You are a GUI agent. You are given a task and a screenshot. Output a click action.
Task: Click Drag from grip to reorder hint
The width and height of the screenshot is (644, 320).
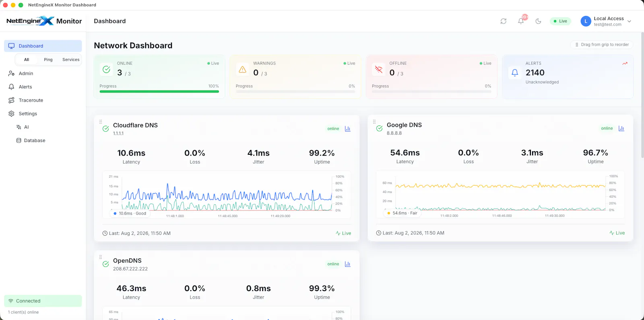tap(602, 45)
